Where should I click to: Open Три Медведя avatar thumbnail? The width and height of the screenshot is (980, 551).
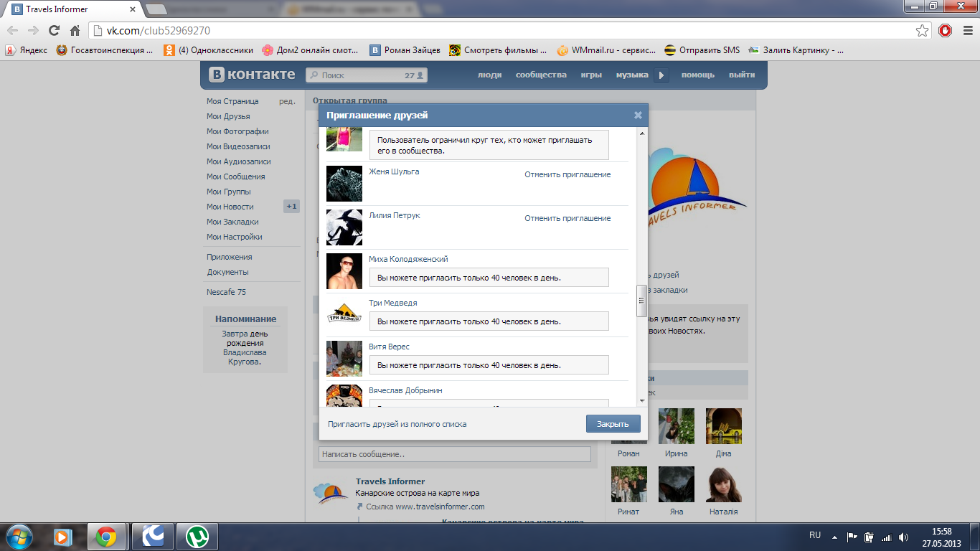344,315
